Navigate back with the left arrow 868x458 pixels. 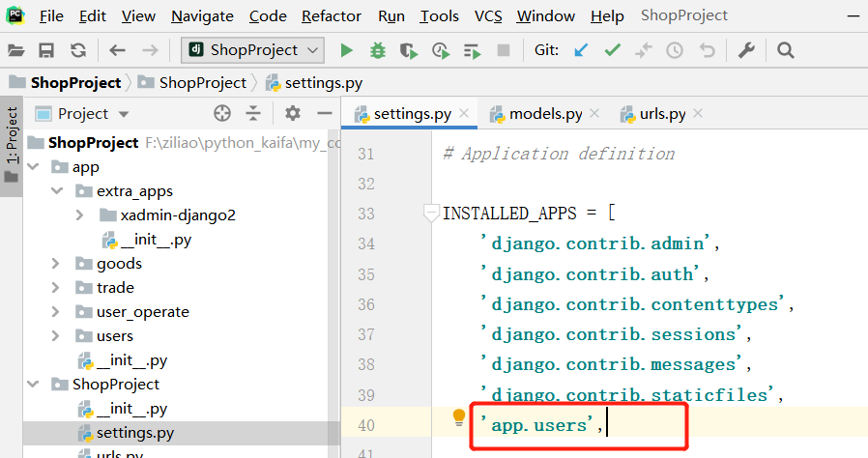tap(117, 51)
